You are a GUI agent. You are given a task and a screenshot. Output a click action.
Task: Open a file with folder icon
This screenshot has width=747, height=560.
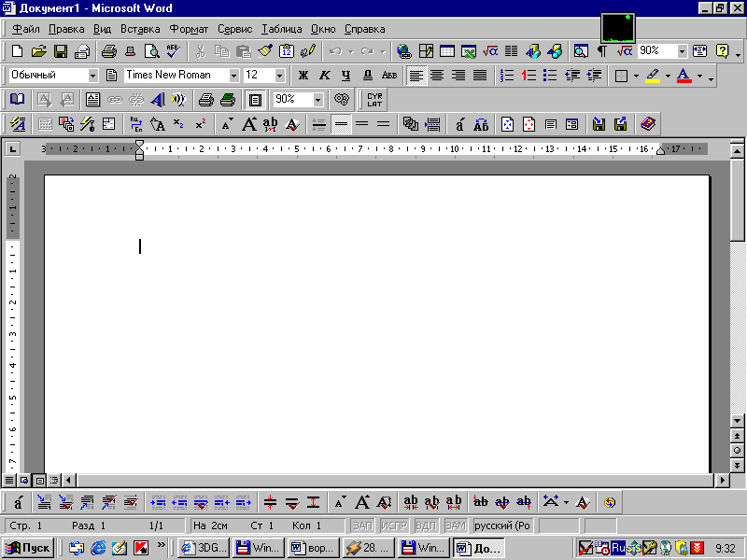click(39, 51)
